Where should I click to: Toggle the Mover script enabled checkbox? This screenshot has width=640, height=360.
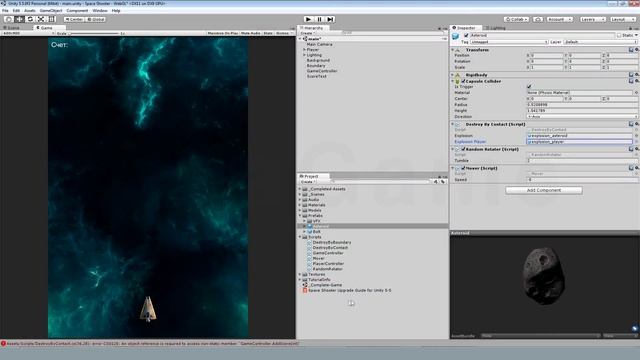[463, 168]
